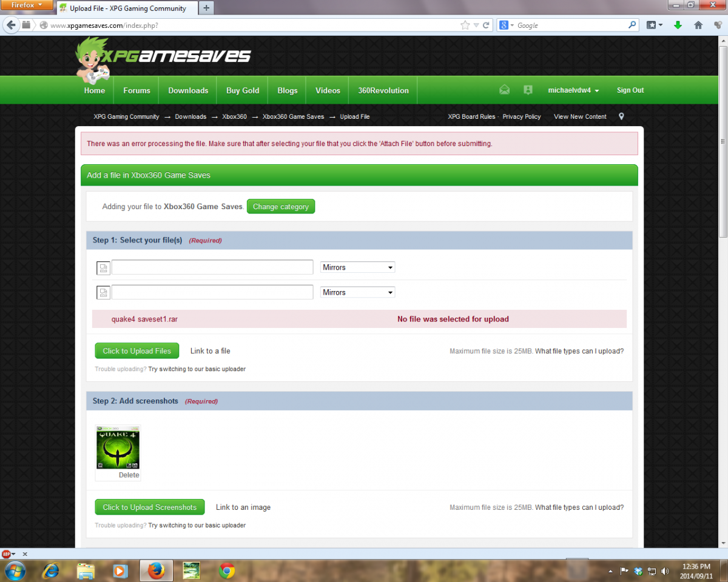The image size is (728, 582).
Task: Click the location pin icon near View New Content
Action: (621, 116)
